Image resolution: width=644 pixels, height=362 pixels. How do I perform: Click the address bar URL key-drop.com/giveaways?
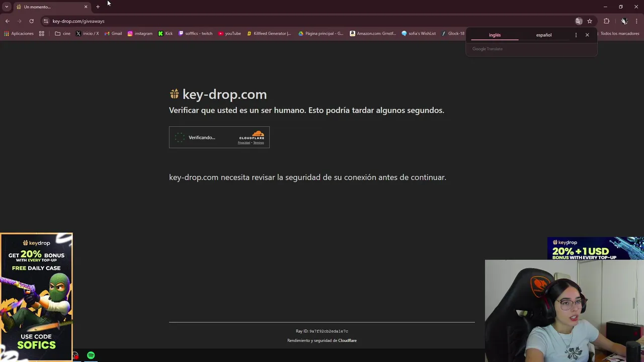pyautogui.click(x=78, y=21)
